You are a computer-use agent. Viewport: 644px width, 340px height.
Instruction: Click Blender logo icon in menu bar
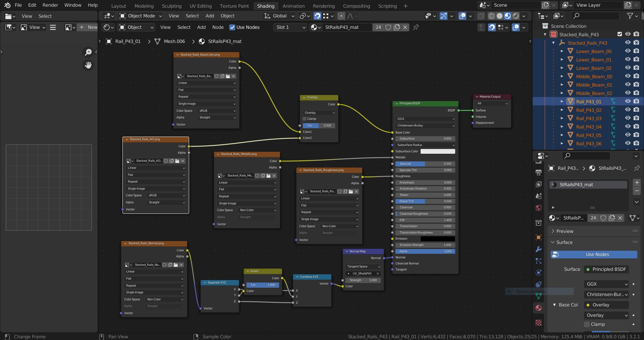pyautogui.click(x=7, y=5)
